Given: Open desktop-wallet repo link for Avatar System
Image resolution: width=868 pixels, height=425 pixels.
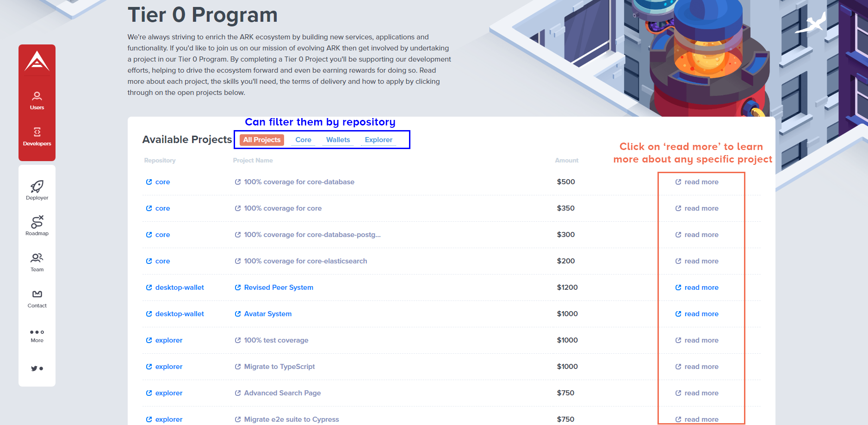Looking at the screenshot, I should (x=175, y=314).
